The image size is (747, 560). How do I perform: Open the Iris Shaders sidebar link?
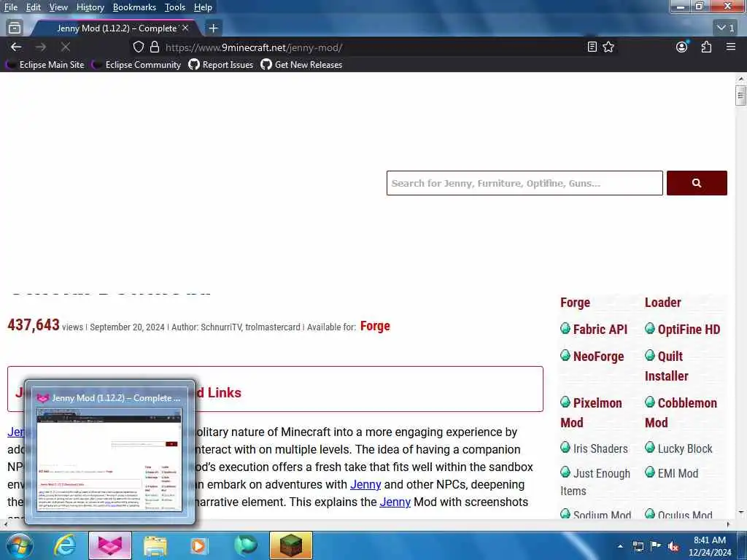click(x=594, y=448)
